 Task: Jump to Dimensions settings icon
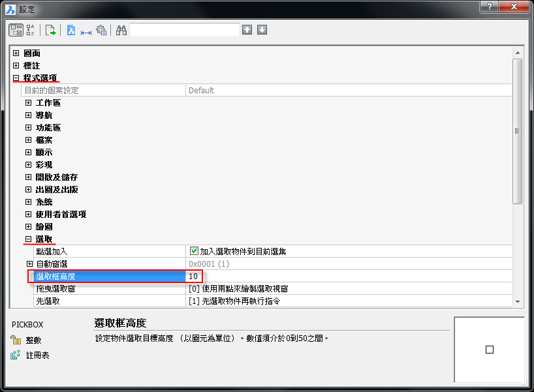coord(86,33)
